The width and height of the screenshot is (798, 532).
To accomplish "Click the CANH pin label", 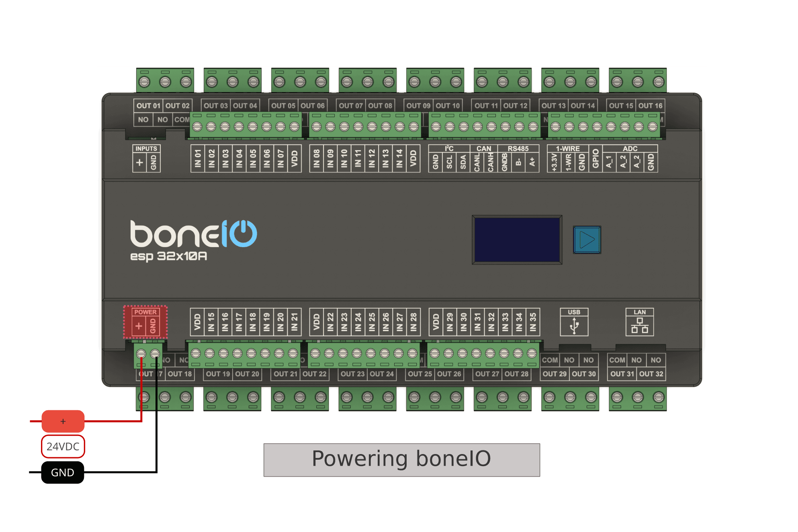I will click(491, 162).
